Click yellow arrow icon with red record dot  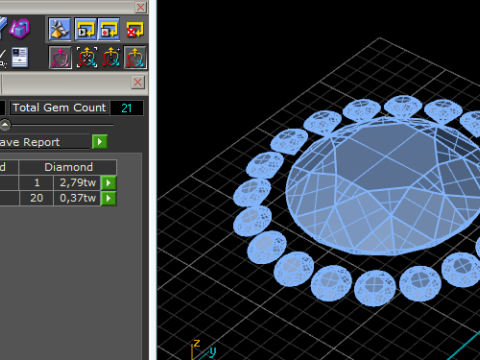[x=109, y=29]
